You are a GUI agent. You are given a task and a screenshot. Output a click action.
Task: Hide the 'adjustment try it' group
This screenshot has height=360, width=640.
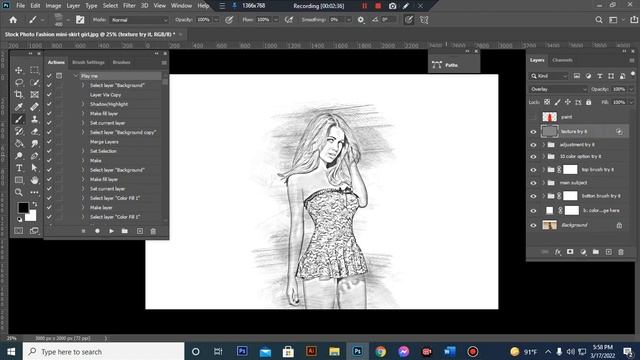coord(533,145)
